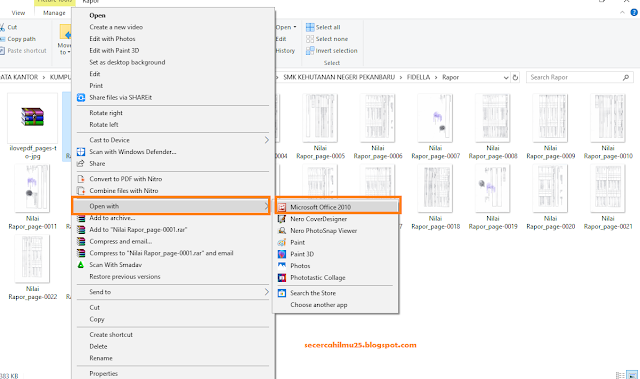Screen dimensions: 640x379
Task: Click the Search Rapor input field
Action: point(580,77)
